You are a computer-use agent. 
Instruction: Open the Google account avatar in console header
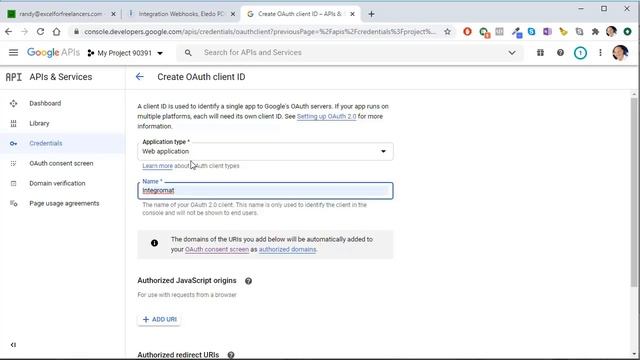pos(620,53)
